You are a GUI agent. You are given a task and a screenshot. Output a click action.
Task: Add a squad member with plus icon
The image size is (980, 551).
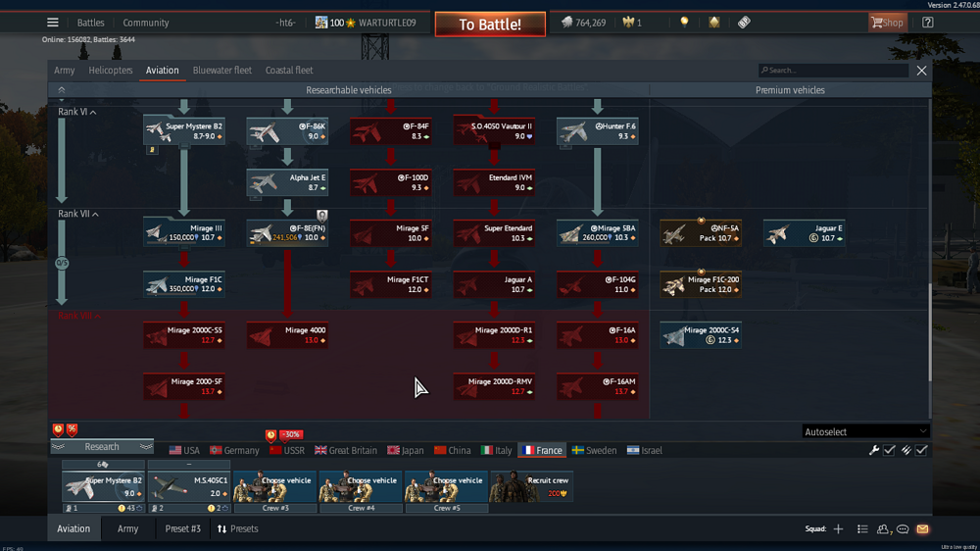point(838,529)
